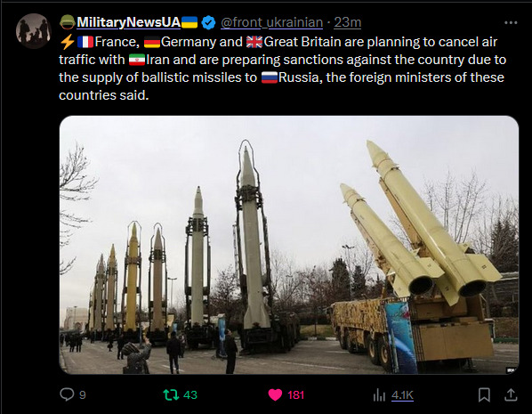Screen dimensions: 532x414
Task: Click the helmet emoji before the account name
Action: click(68, 22)
